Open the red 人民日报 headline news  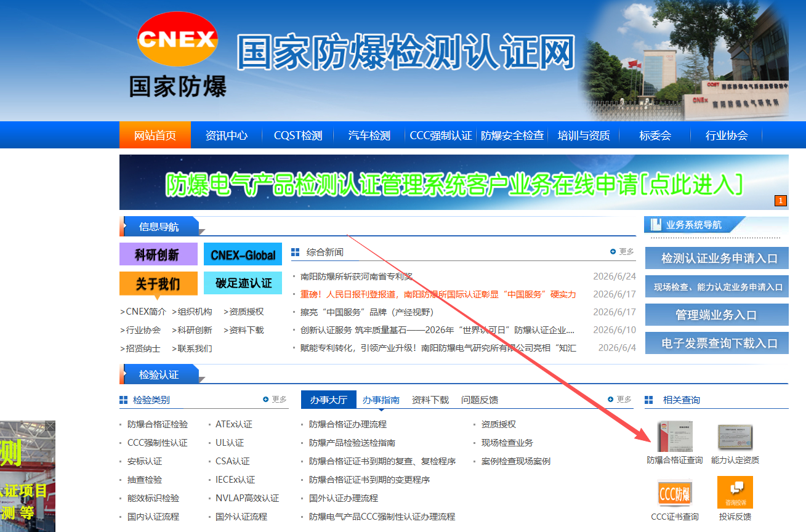(438, 294)
